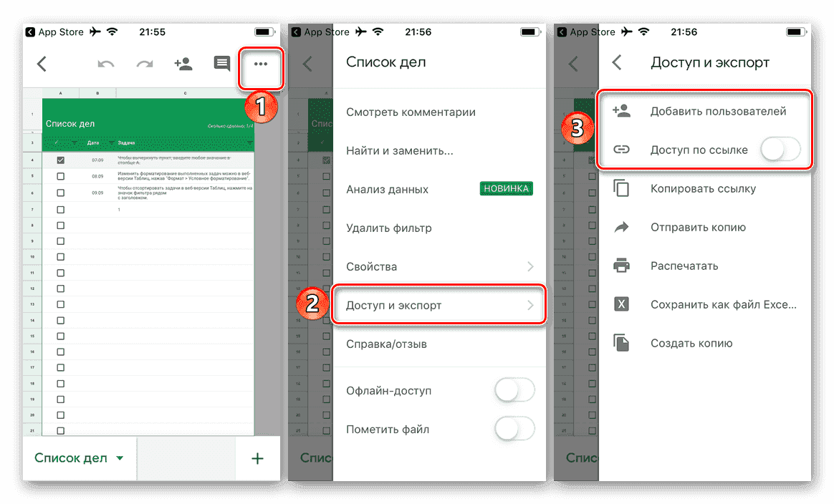Turn on Доступ по ссылке
This screenshot has width=834, height=504.
click(x=781, y=149)
